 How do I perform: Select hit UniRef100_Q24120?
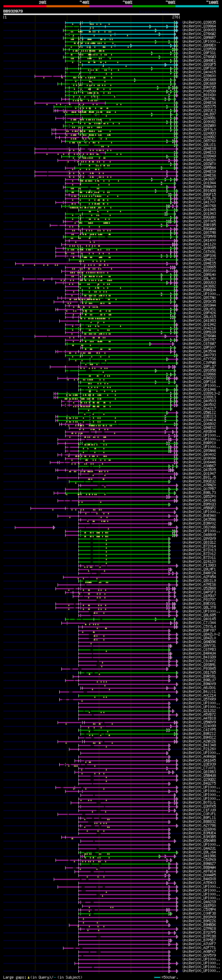coord(199,561)
